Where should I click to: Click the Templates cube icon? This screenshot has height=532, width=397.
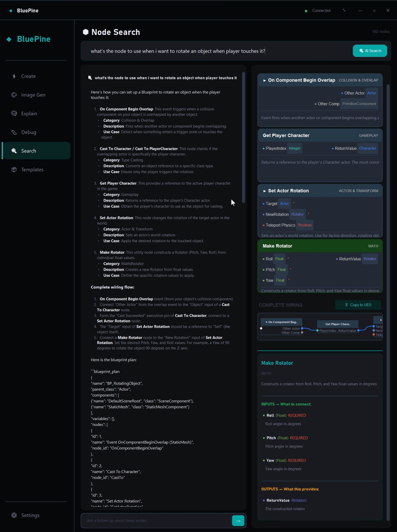(x=14, y=170)
